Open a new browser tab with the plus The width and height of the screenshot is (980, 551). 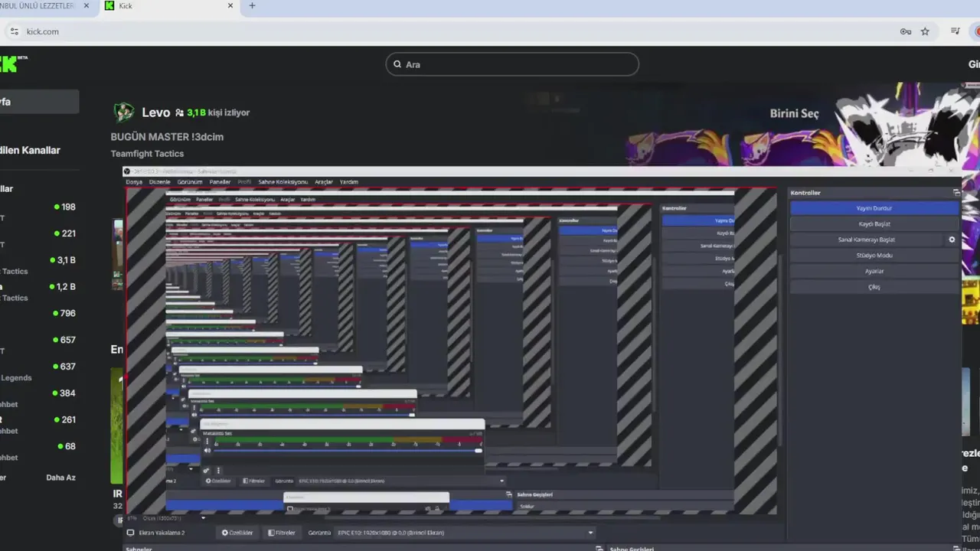coord(252,6)
